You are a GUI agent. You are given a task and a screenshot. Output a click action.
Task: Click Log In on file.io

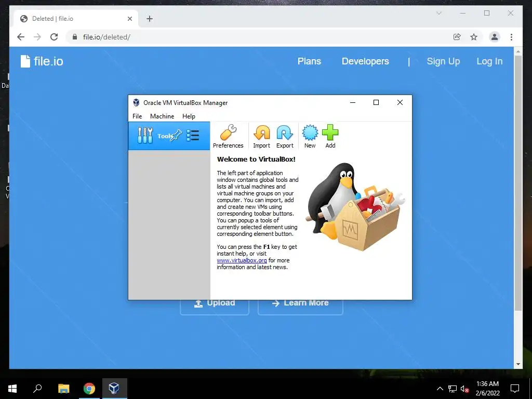click(x=489, y=61)
